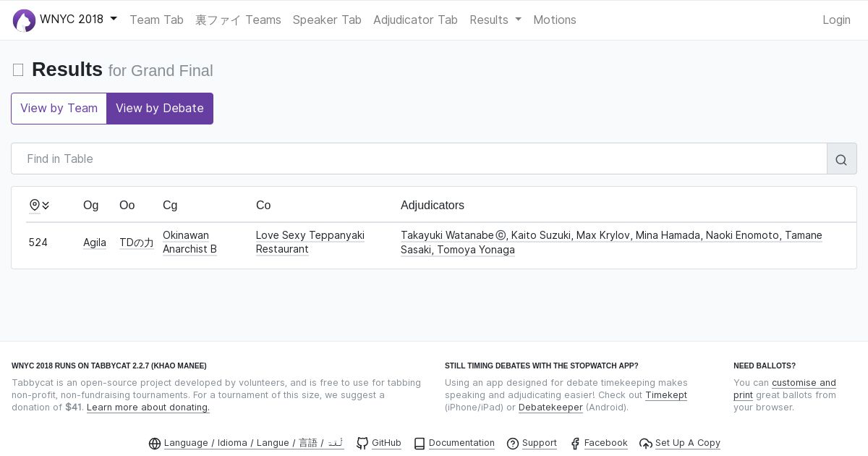Click the Support help-circle icon
The image size is (868, 456).
tap(513, 444)
